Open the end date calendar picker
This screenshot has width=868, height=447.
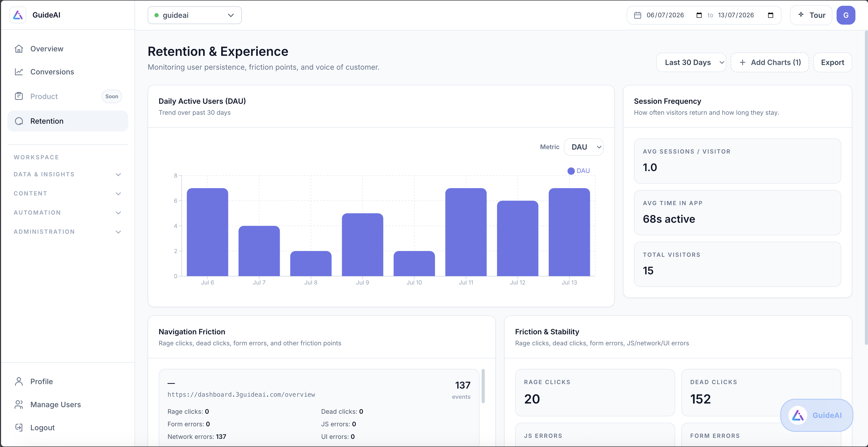tap(770, 15)
